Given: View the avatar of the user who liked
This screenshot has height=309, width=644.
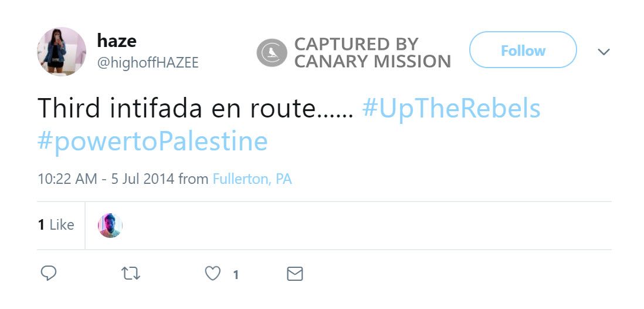Looking at the screenshot, I should (110, 226).
